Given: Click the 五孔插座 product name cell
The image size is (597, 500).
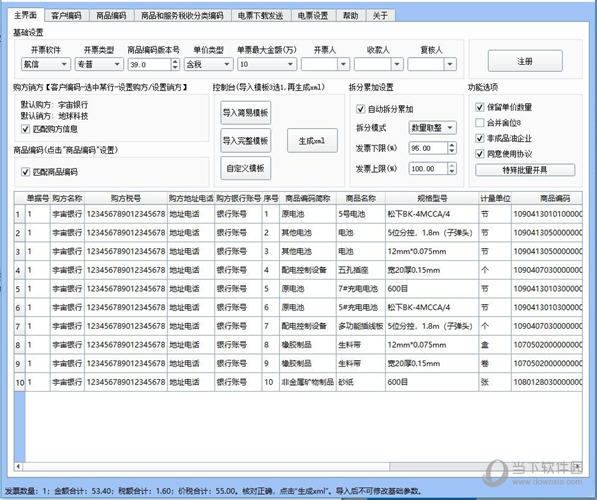Looking at the screenshot, I should [x=361, y=270].
